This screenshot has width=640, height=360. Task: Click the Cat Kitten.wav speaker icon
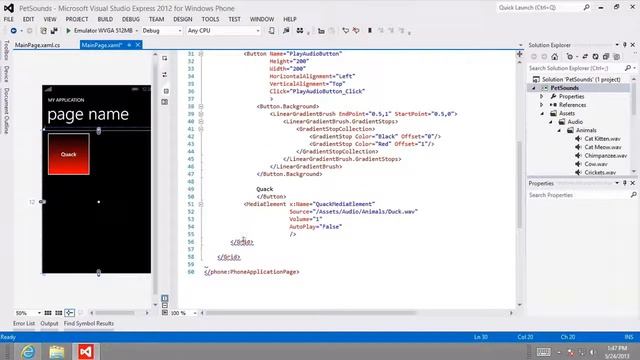578,139
